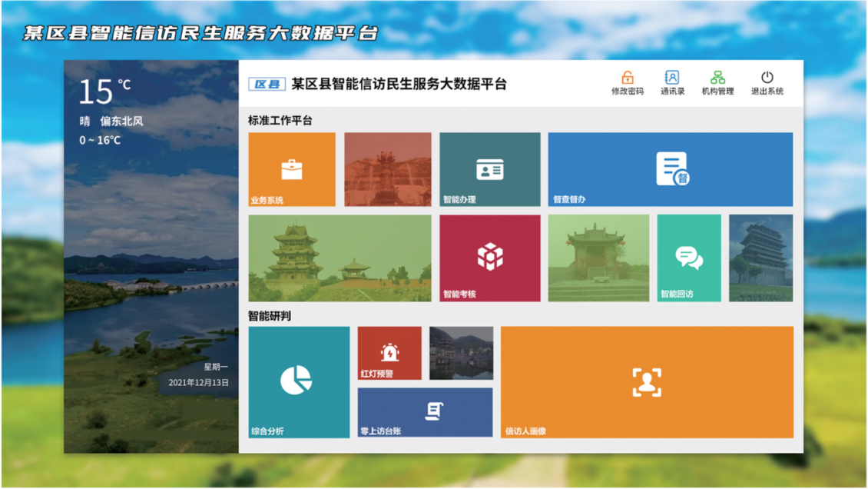Screen dimensions: 868x489
Task: Click the 红灯预警 alarm tile
Action: pyautogui.click(x=389, y=353)
